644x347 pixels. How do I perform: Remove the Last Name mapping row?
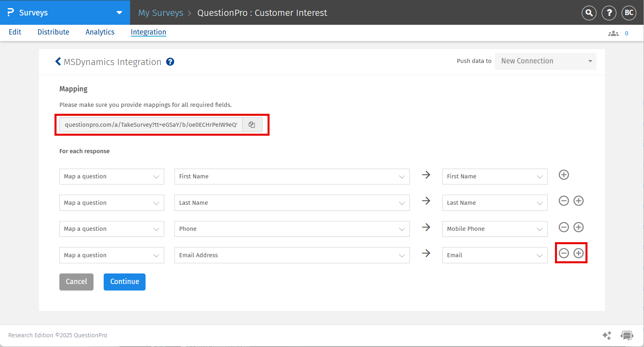coord(563,201)
